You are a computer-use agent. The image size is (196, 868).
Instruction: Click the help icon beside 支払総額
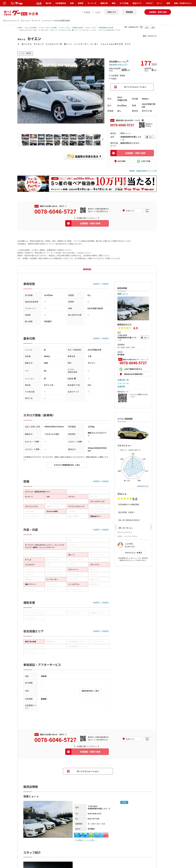[x=128, y=61]
